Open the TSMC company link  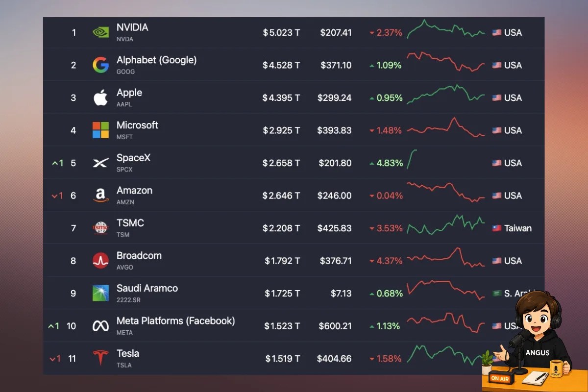point(130,223)
